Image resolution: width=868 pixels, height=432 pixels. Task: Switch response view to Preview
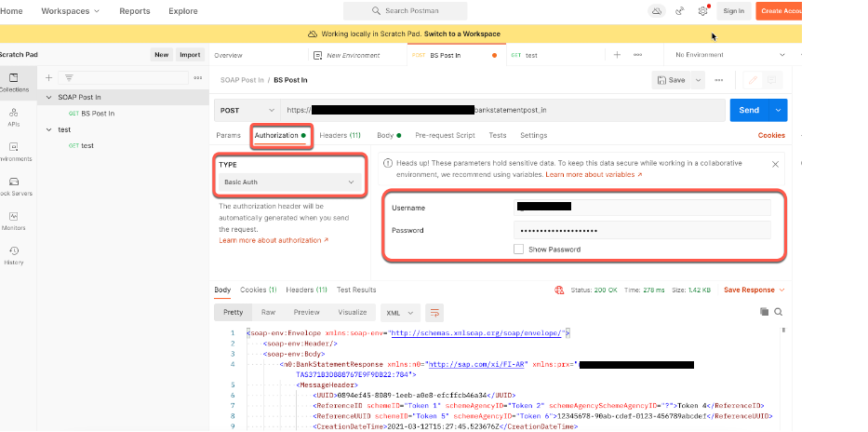click(306, 312)
